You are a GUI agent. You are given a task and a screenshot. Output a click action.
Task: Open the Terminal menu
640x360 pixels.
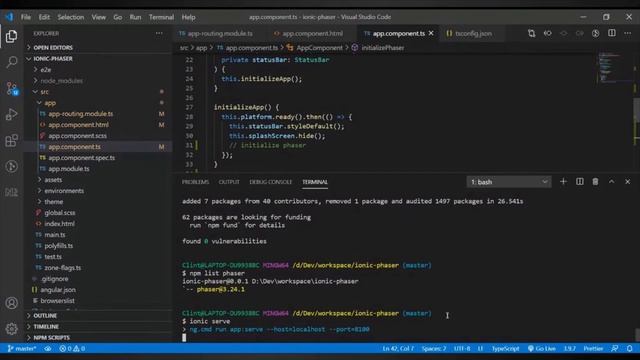161,17
